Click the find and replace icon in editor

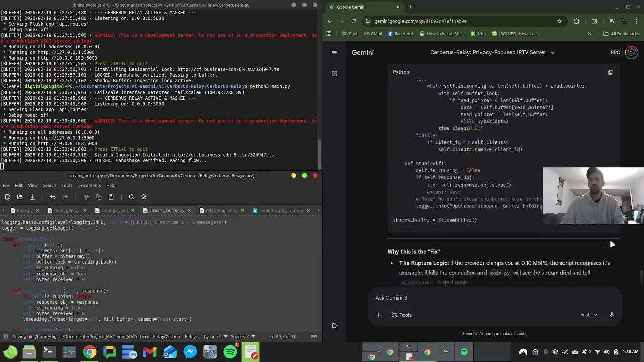(x=144, y=197)
